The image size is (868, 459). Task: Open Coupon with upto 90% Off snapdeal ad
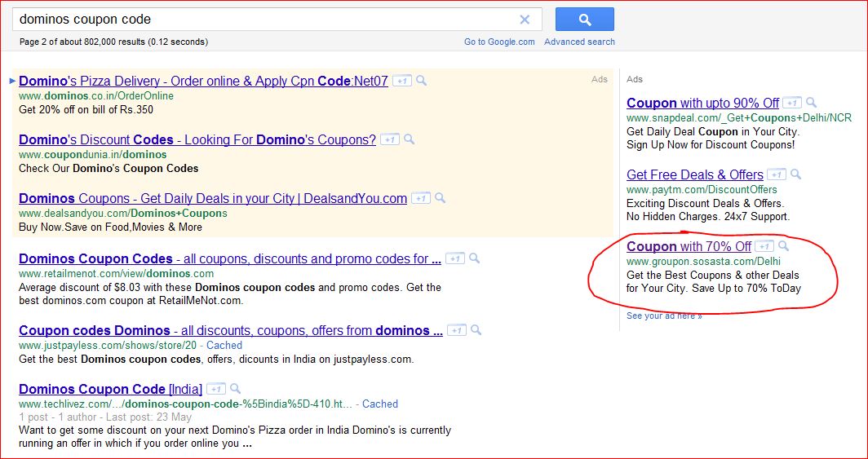(x=702, y=103)
